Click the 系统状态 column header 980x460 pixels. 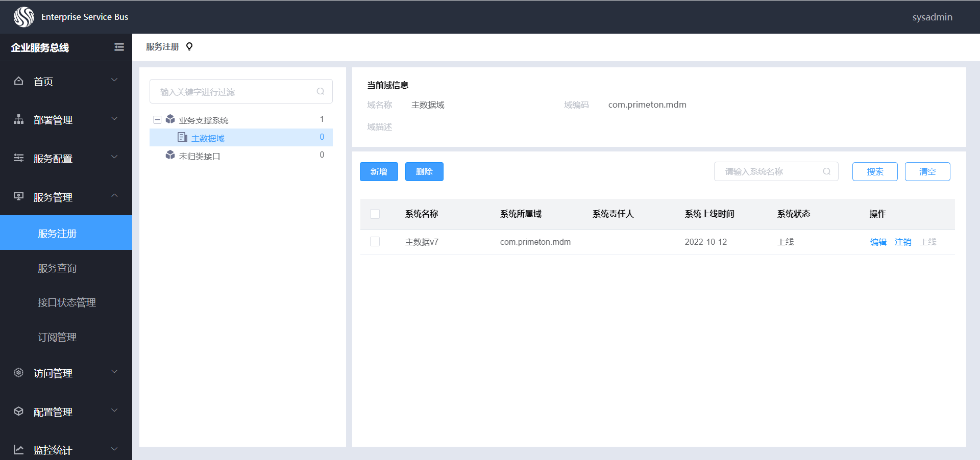pyautogui.click(x=794, y=214)
